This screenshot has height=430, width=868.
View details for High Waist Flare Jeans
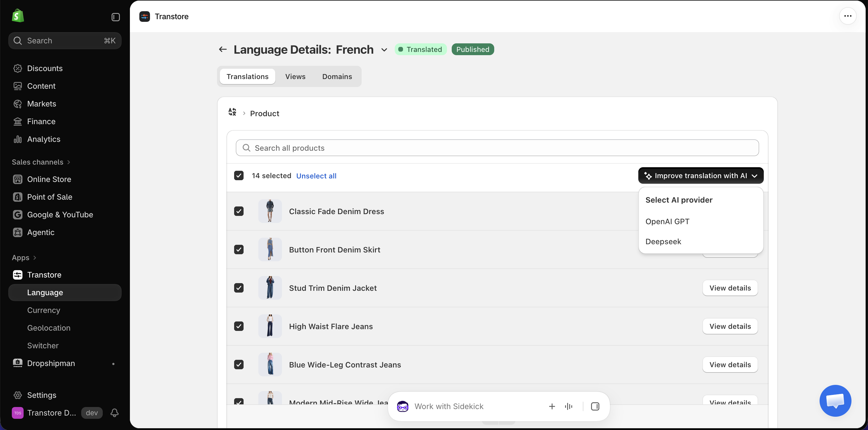tap(730, 326)
